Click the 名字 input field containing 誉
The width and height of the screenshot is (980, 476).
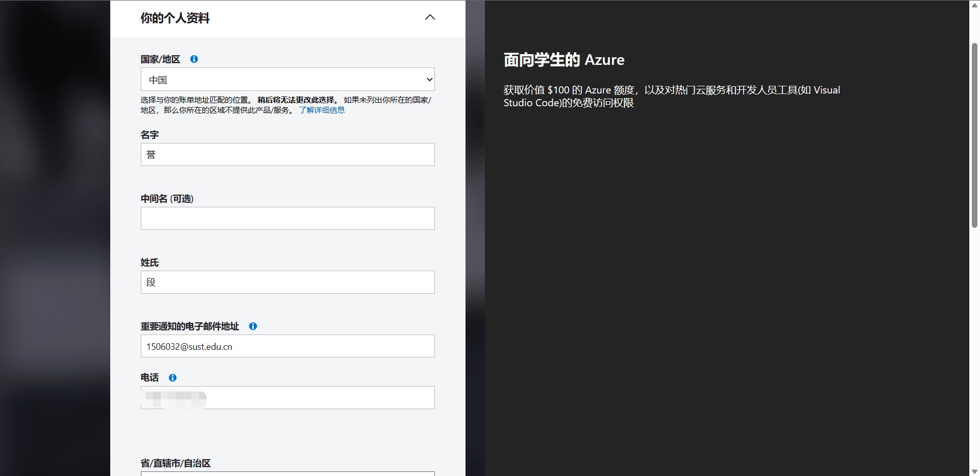point(287,155)
